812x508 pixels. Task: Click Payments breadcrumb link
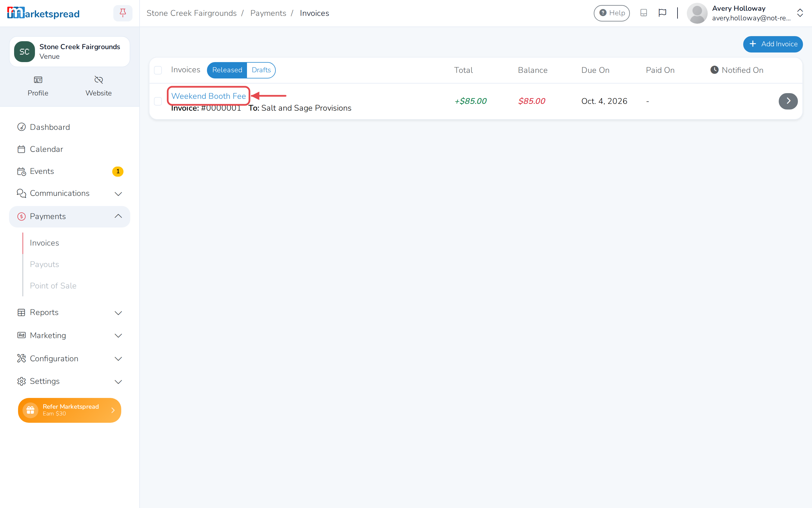[x=268, y=13]
